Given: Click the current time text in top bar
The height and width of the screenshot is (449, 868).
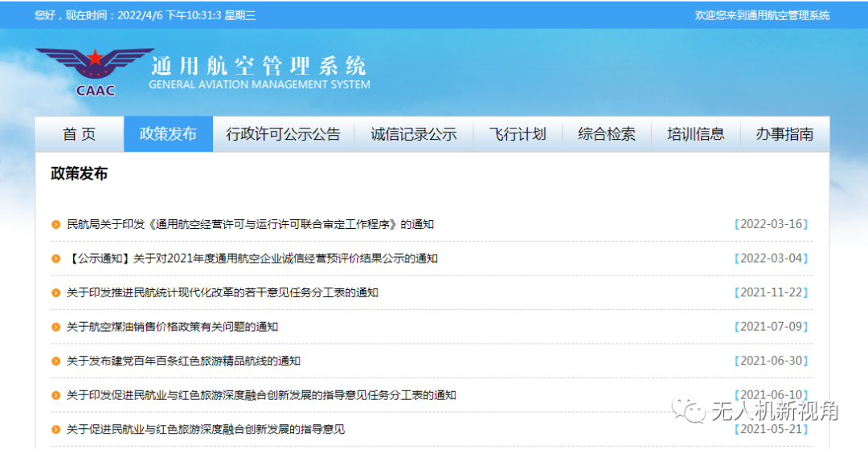Looking at the screenshot, I should [145, 15].
